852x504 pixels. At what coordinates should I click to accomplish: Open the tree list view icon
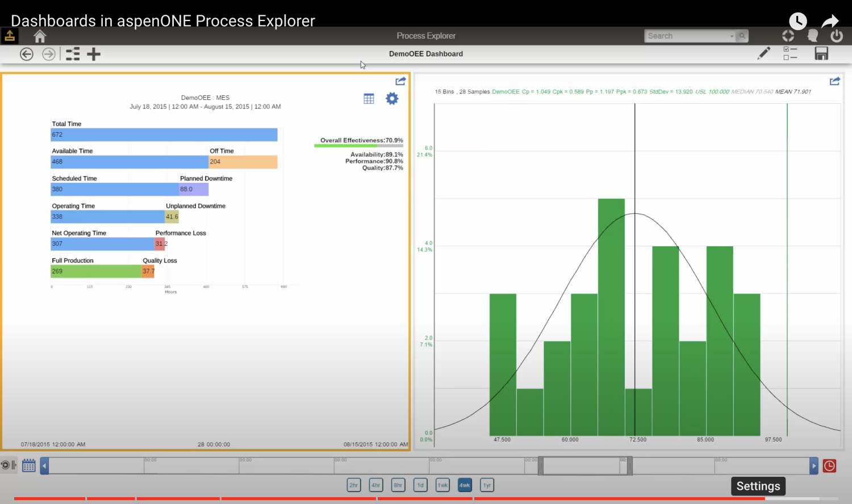pos(73,54)
